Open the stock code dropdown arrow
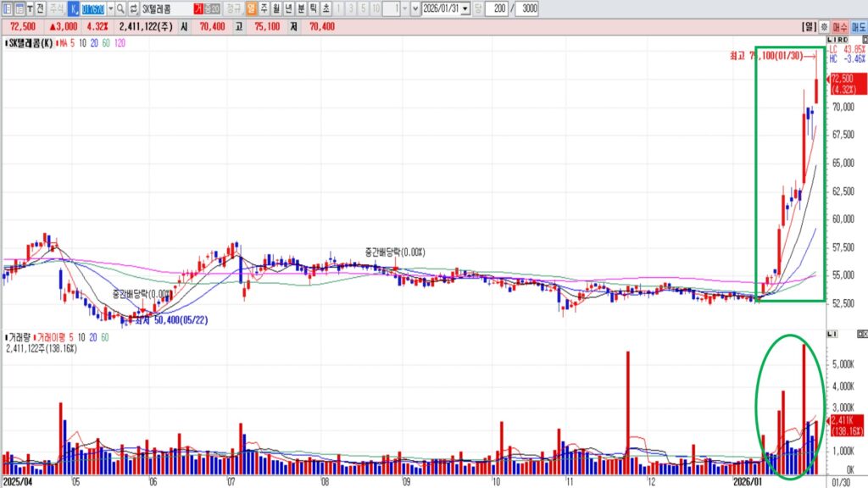Viewport: 868px width, 488px height. coord(109,8)
